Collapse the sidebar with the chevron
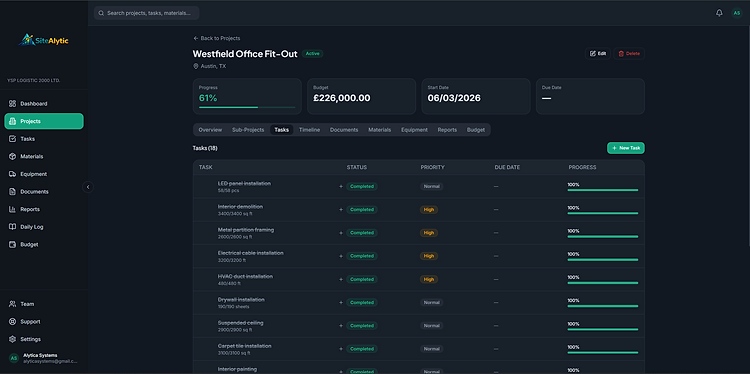 pos(88,187)
